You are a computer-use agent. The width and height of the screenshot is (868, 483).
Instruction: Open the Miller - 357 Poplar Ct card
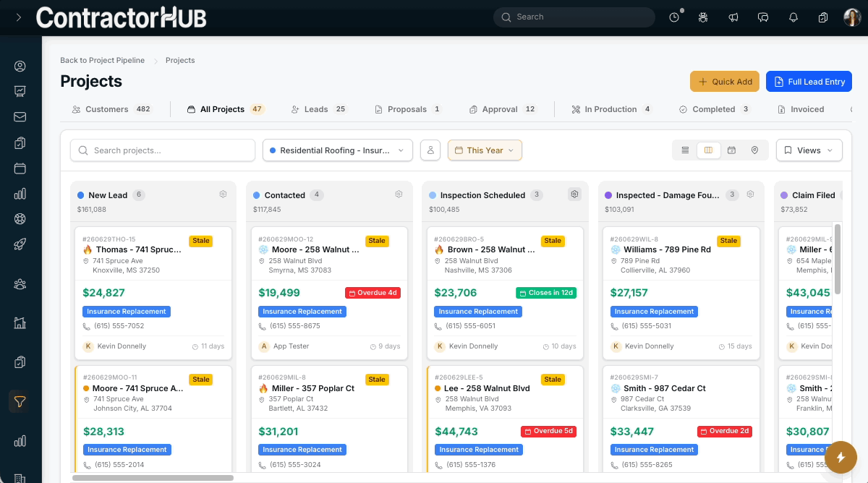[x=329, y=419]
